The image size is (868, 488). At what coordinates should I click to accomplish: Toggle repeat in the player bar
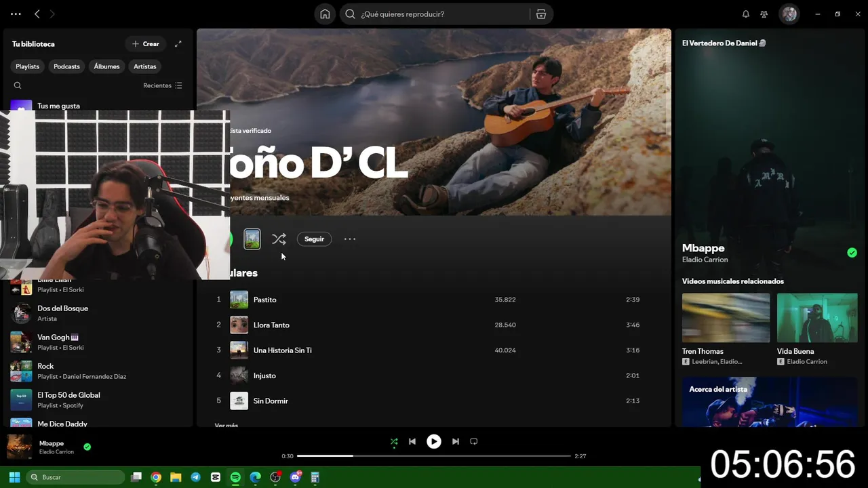(x=474, y=441)
